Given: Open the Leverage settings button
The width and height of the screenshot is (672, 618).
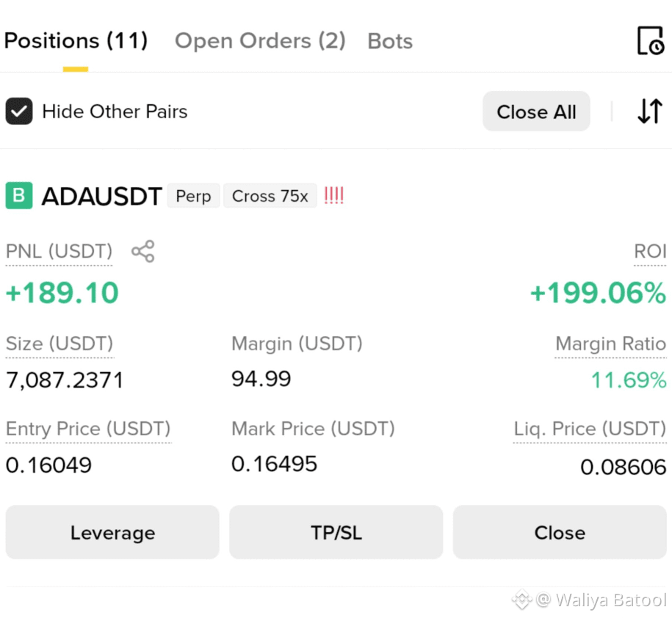Looking at the screenshot, I should (x=112, y=532).
